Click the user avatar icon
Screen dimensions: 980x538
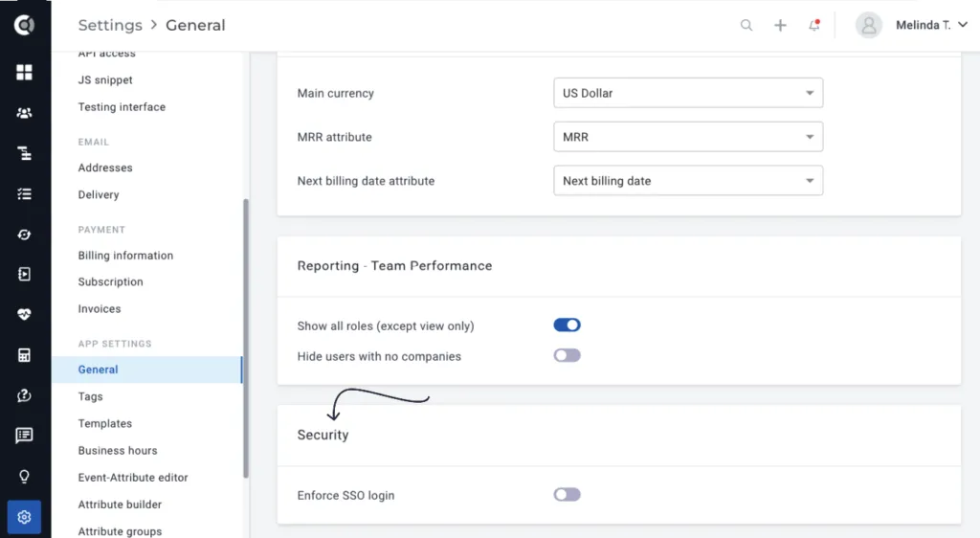pyautogui.click(x=868, y=25)
